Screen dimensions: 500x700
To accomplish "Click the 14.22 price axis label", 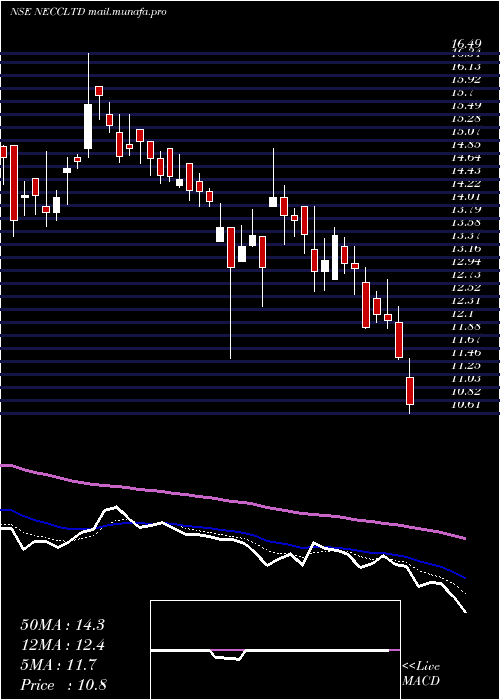I will [x=466, y=183].
